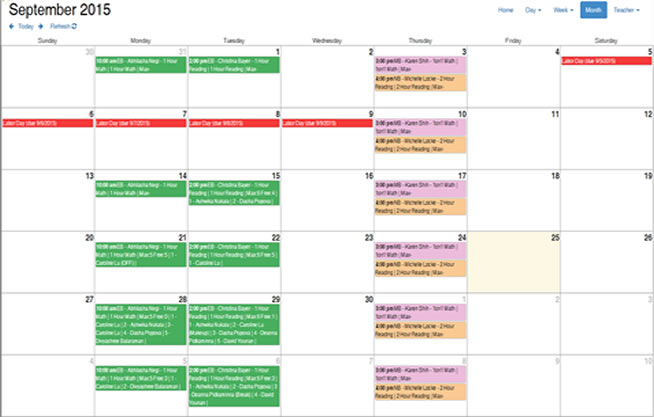Go to next month with right arrow

(x=40, y=26)
